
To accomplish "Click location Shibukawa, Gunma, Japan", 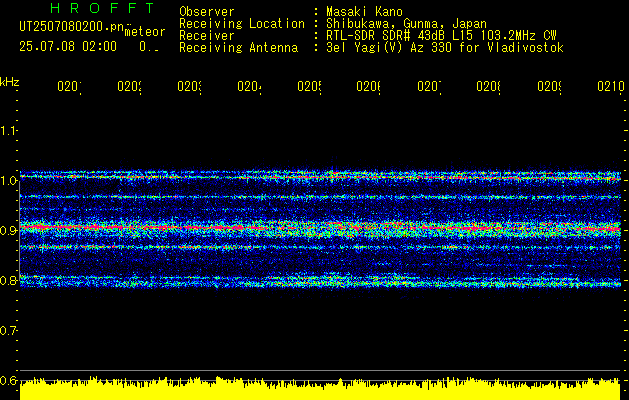I will tap(406, 24).
